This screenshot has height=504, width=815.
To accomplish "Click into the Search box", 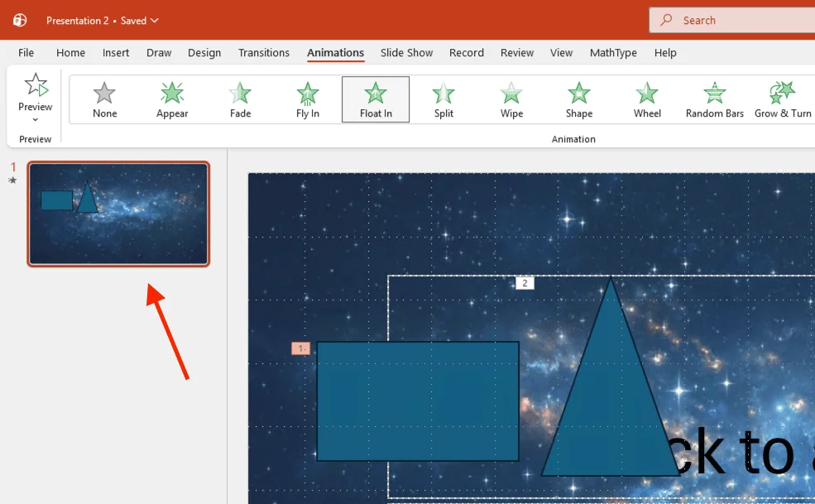I will tap(731, 21).
